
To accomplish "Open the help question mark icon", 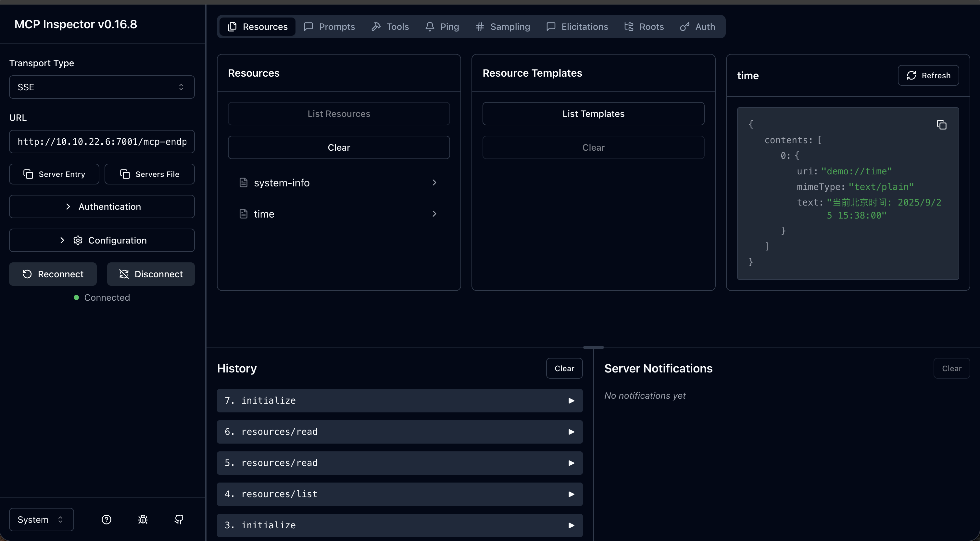I will [x=107, y=519].
